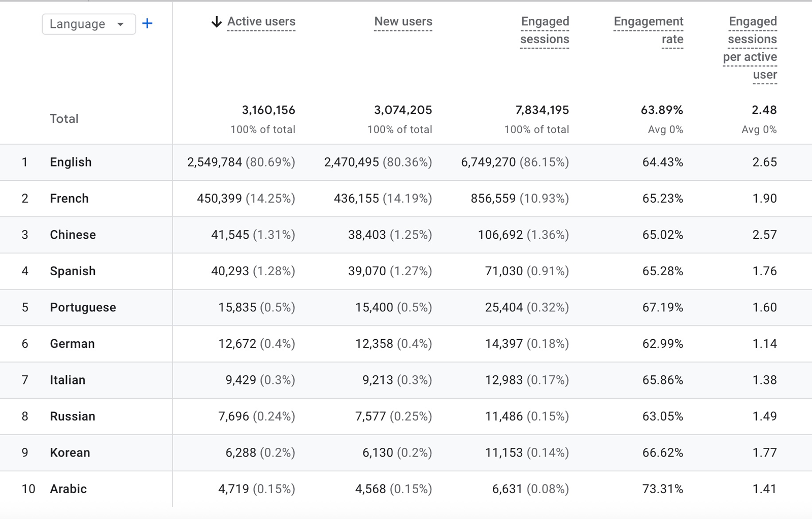Select the Arabic language row label
Viewport: 812px width, 519px height.
69,489
